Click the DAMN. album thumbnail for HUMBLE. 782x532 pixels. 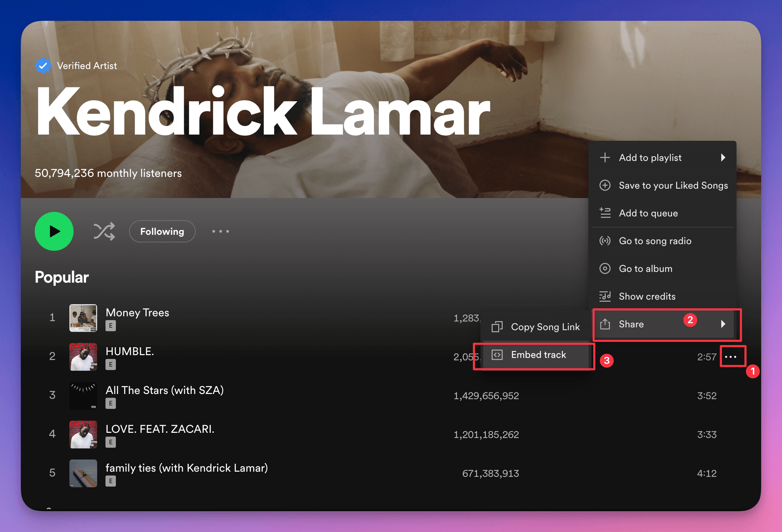pyautogui.click(x=83, y=357)
